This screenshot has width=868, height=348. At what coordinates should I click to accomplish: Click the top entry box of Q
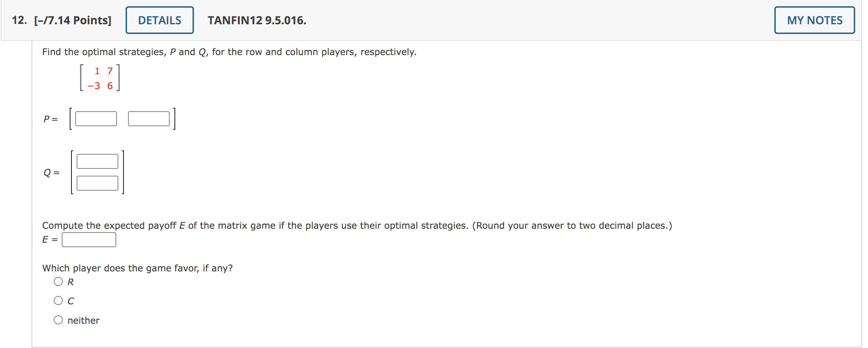click(97, 160)
